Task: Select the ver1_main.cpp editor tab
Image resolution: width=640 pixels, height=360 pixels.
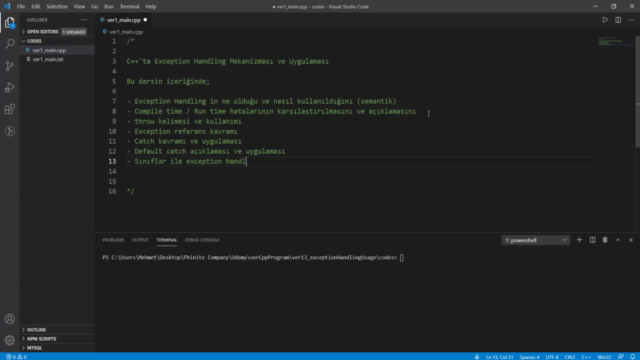Action: point(124,20)
